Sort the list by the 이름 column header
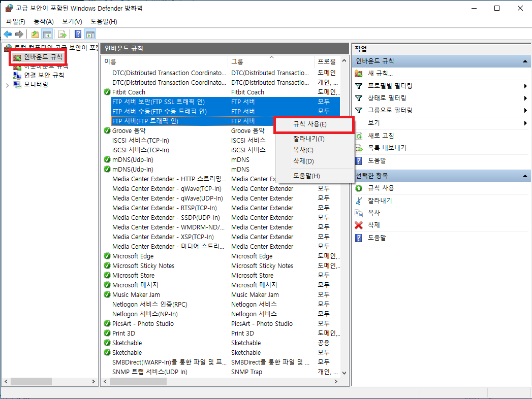The width and height of the screenshot is (532, 399). (x=165, y=62)
